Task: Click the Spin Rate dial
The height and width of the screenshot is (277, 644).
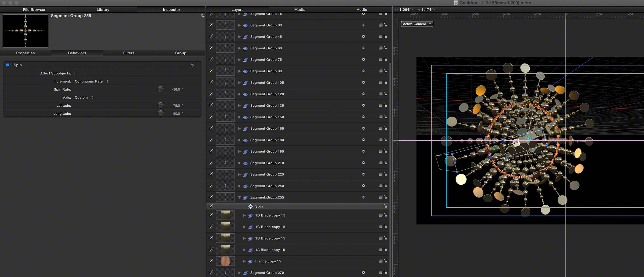Action: 160,89
